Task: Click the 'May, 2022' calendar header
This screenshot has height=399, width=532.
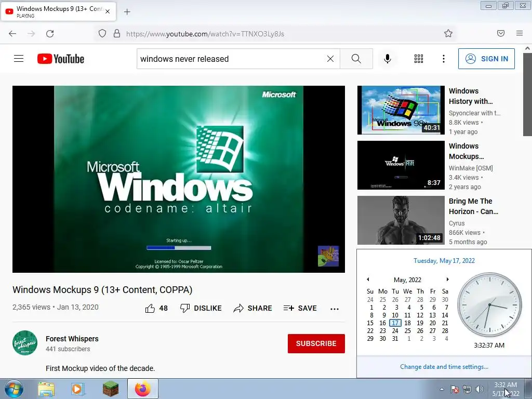Action: click(407, 280)
